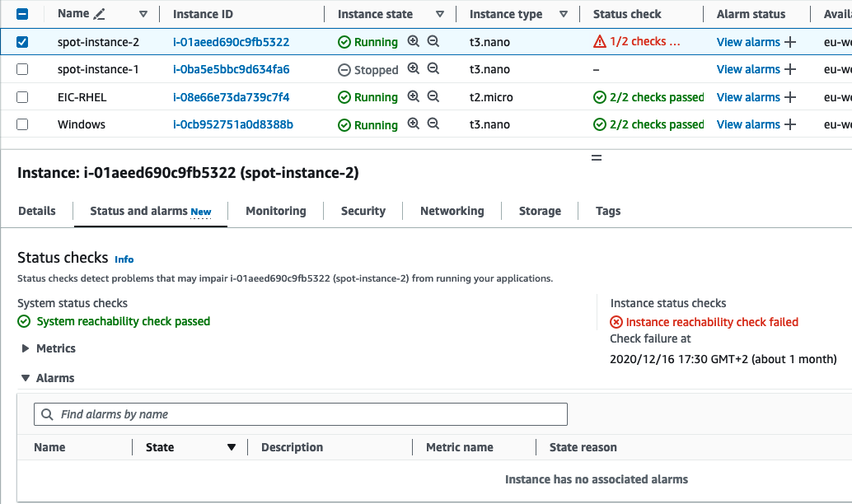Zoom out icon for spot-instance-1 Stopped state
Image resolution: width=852 pixels, height=504 pixels.
tap(433, 68)
